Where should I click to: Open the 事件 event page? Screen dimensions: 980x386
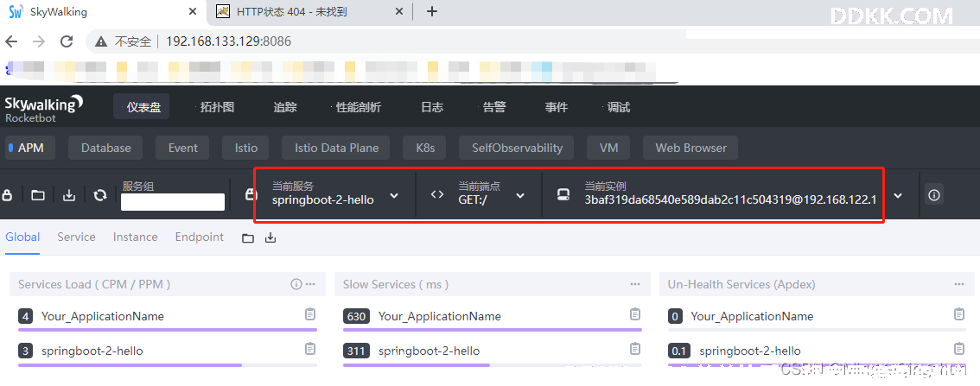pos(557,107)
